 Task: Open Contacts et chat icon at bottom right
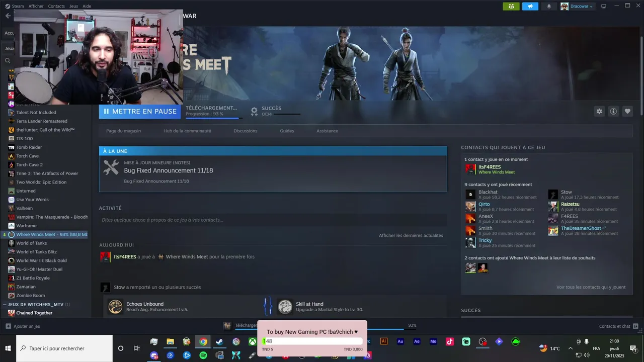tap(635, 326)
